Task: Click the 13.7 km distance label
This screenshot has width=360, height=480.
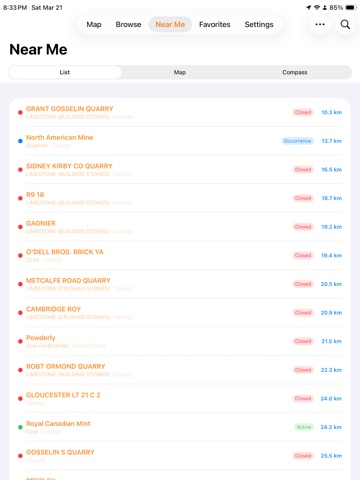Action: tap(331, 141)
